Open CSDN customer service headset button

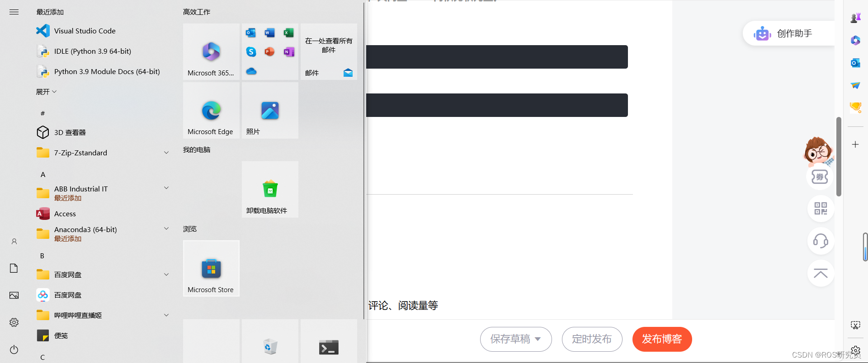click(x=821, y=241)
